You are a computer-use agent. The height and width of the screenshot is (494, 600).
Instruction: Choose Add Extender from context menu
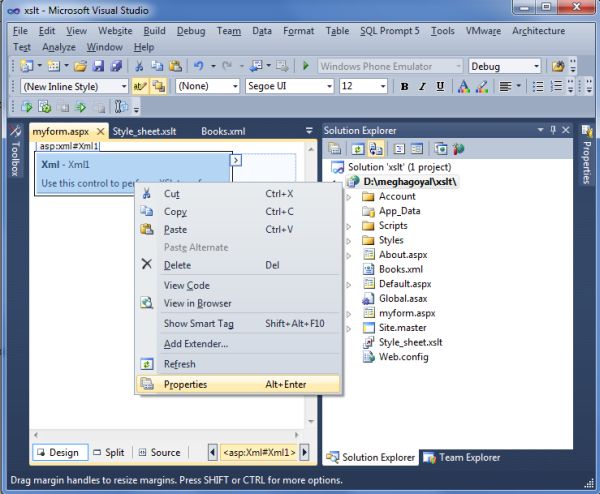pos(238,344)
